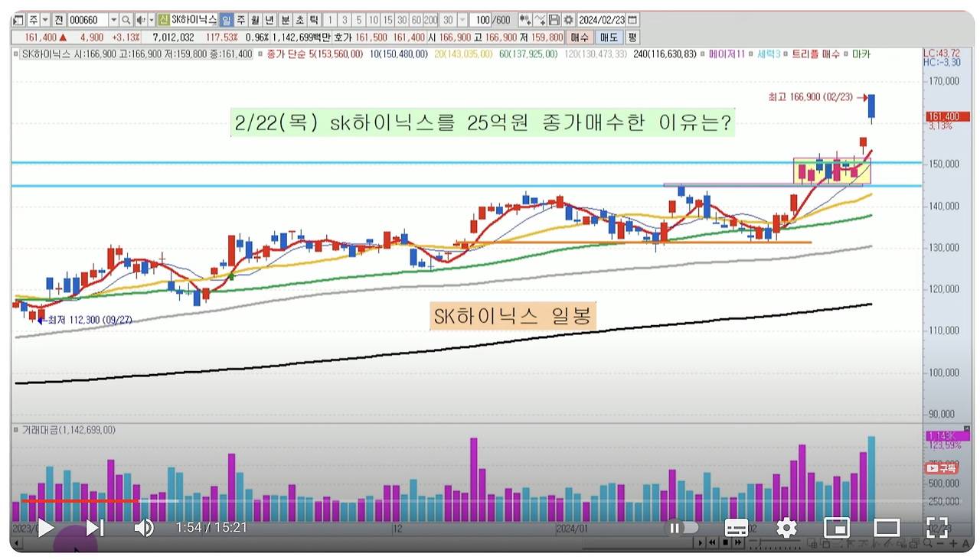Choose the 1 interval button
Screen dimensions: 980x560
pyautogui.click(x=330, y=20)
